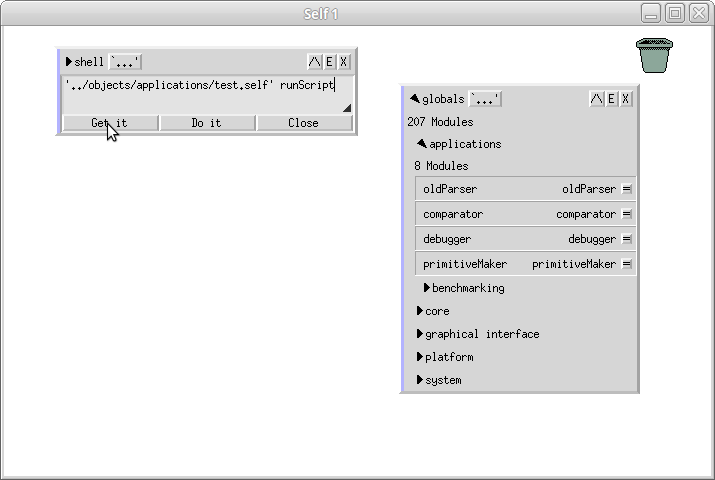
Task: Open the debugger slot menu icon
Action: (627, 239)
